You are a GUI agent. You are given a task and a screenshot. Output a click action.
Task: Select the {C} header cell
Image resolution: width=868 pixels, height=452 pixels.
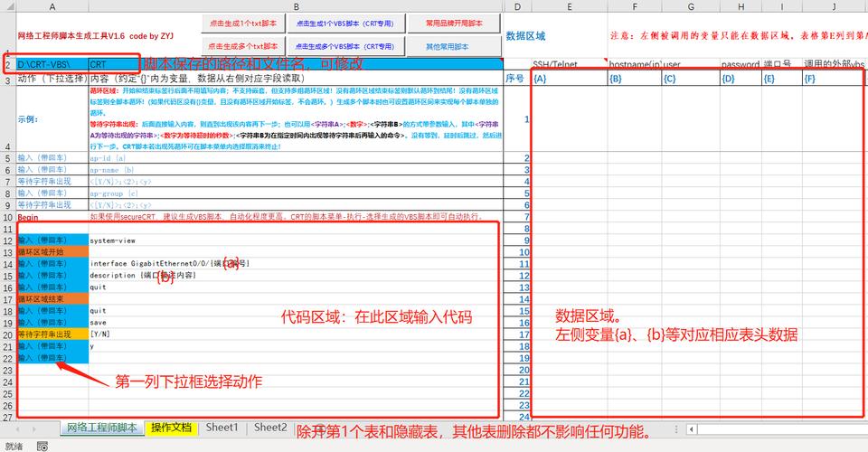click(690, 79)
